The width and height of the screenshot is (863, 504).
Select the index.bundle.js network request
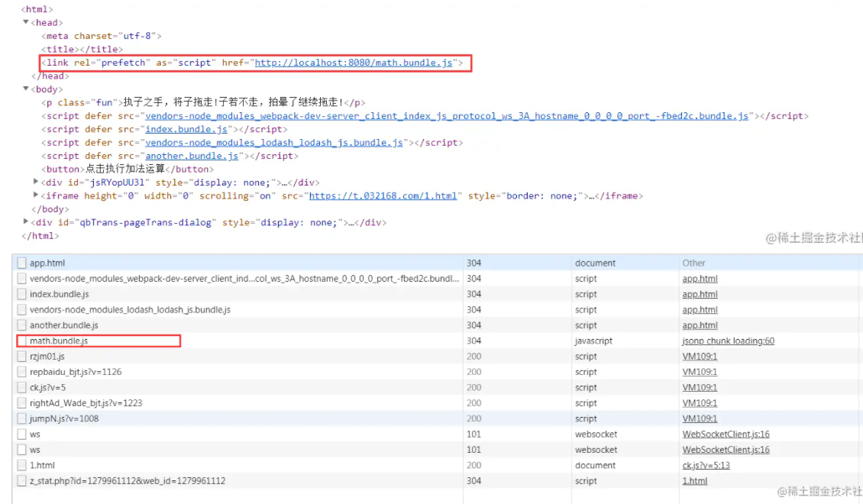pyautogui.click(x=437, y=294)
